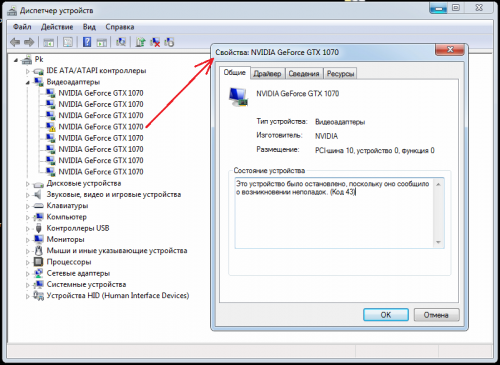
Task: Click the Процессоры chip icon
Action: [39, 262]
